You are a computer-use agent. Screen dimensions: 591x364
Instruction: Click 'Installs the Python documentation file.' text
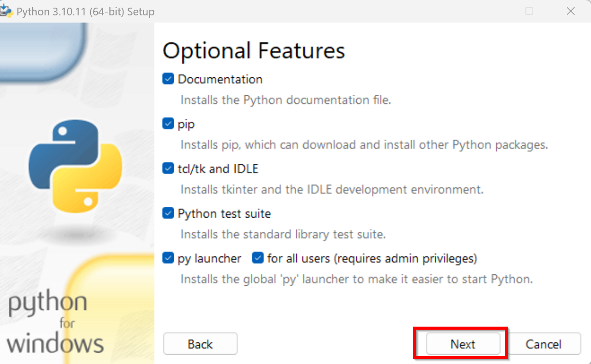(286, 100)
